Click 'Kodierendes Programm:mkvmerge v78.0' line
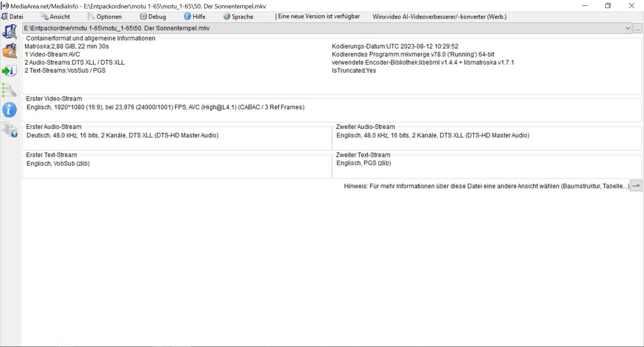644x347 pixels. pos(413,54)
